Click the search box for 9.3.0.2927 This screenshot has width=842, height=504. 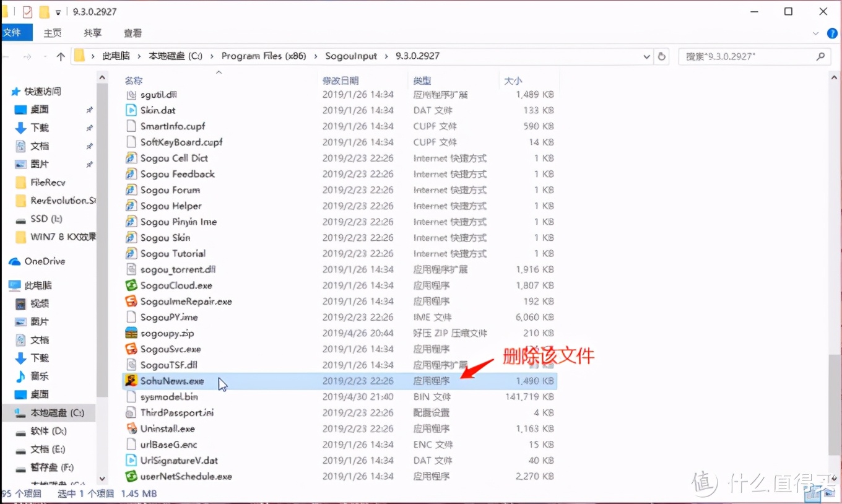(748, 56)
